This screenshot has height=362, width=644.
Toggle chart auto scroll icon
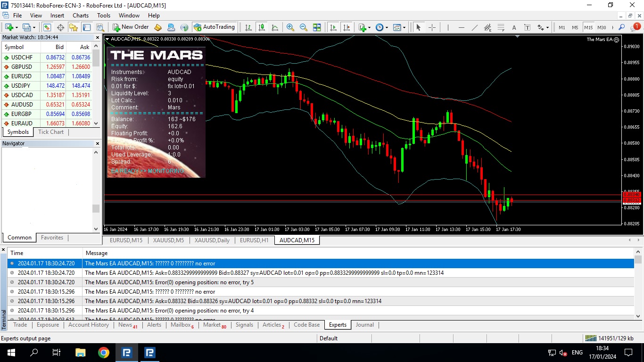[333, 27]
